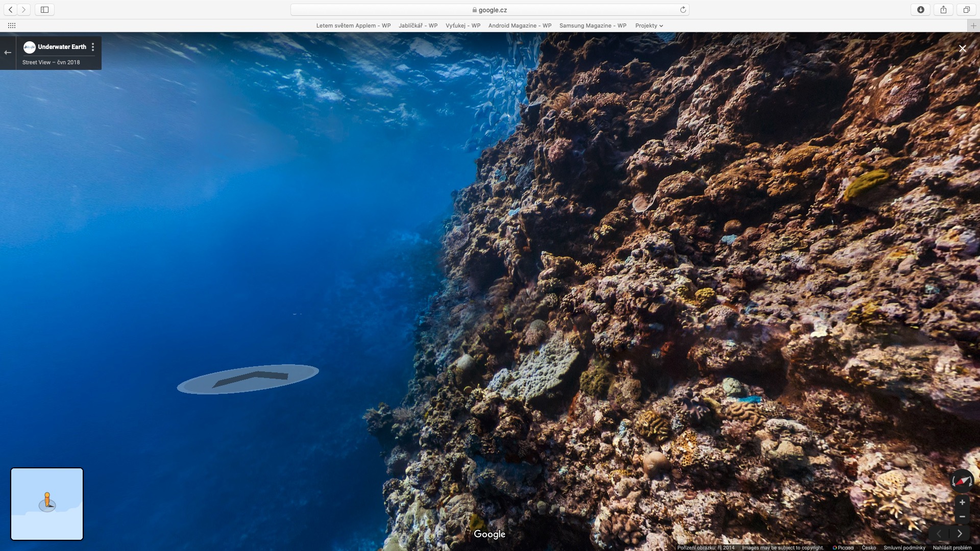Toggle the Safari sidebar
The height and width of the screenshot is (551, 980).
(44, 10)
